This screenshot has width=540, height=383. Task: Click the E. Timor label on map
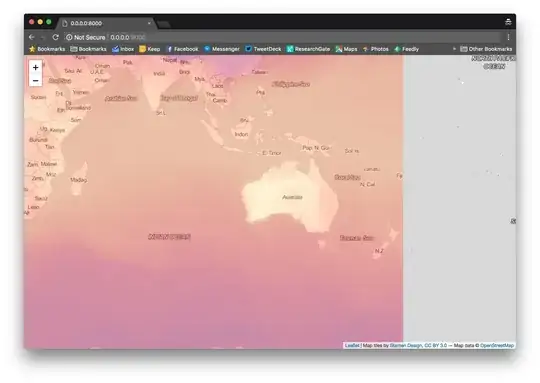[x=272, y=153]
